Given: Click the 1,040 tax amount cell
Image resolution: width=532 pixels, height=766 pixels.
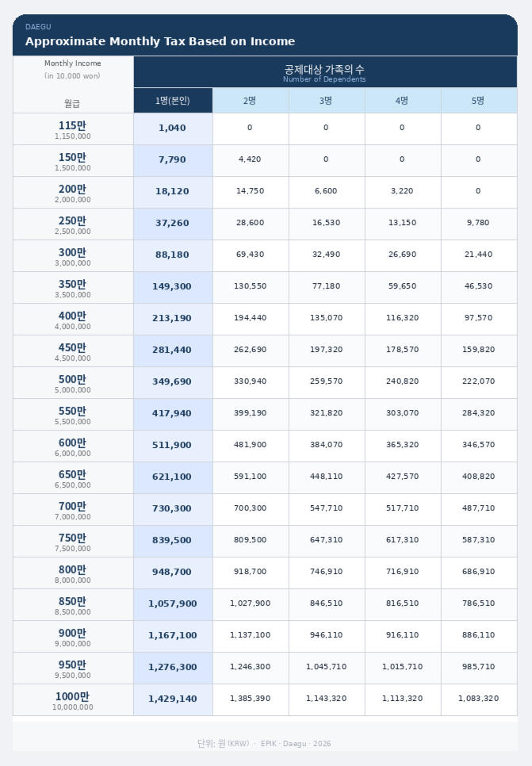Looking at the screenshot, I should coord(173,128).
